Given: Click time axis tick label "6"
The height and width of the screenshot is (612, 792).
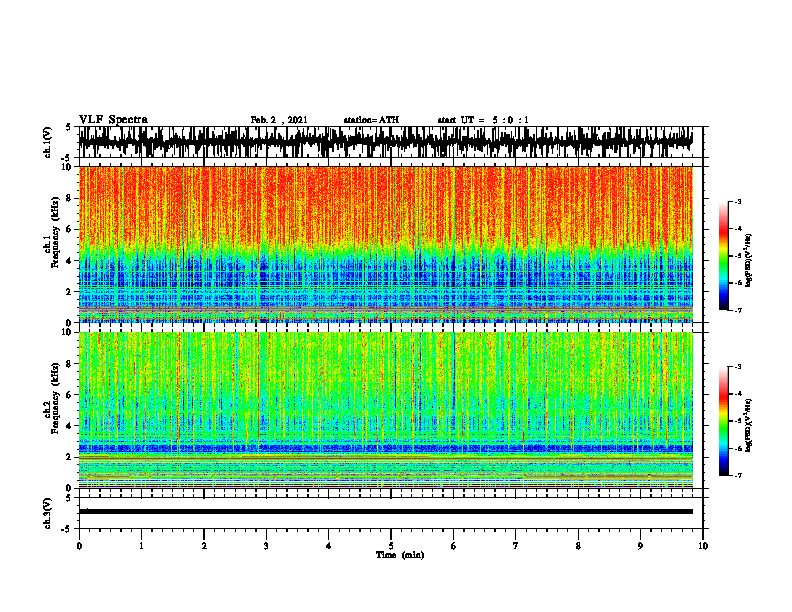Looking at the screenshot, I should (454, 546).
